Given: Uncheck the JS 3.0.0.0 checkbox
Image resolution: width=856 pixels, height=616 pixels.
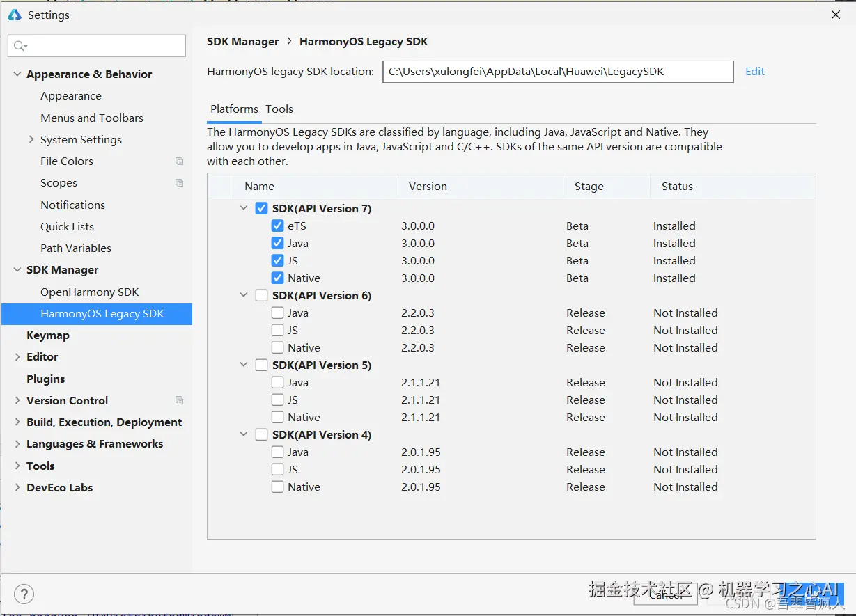Looking at the screenshot, I should point(277,260).
